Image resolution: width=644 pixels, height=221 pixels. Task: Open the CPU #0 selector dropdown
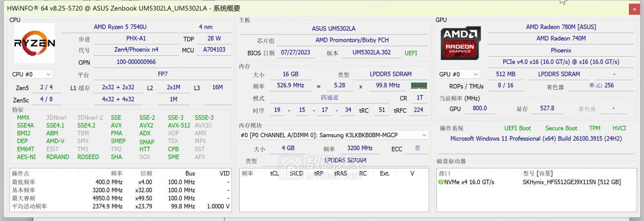coord(32,74)
